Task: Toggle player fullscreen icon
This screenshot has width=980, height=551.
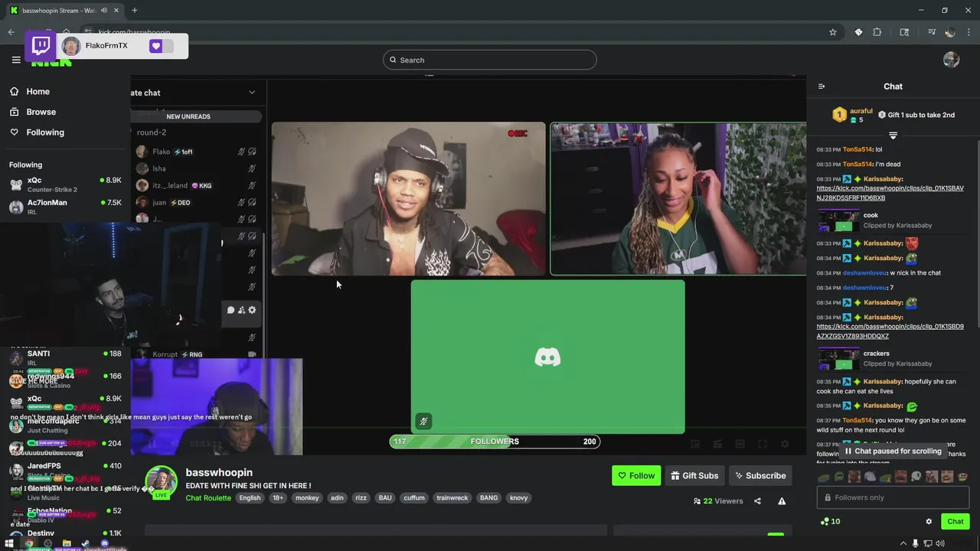Action: point(763,444)
